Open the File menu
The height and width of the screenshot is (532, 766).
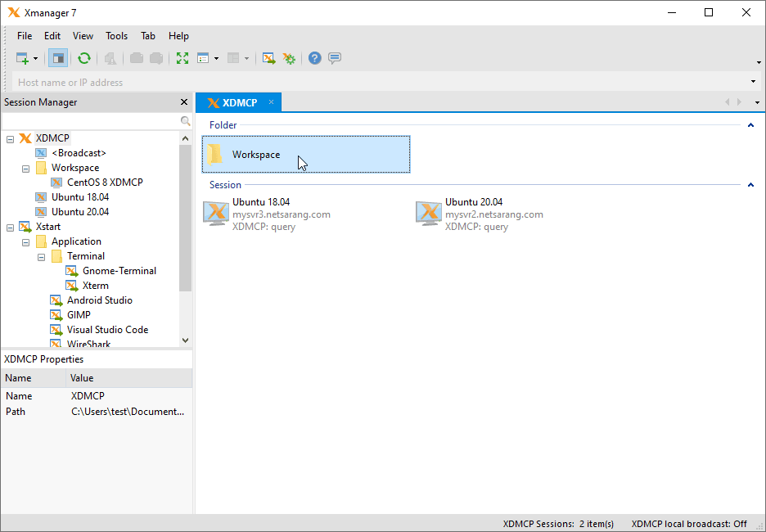point(25,36)
